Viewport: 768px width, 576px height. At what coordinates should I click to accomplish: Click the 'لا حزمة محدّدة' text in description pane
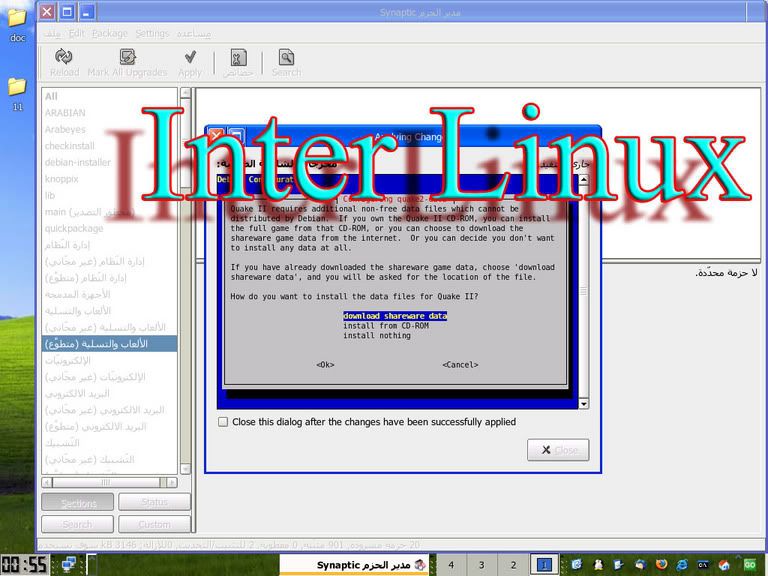click(726, 272)
